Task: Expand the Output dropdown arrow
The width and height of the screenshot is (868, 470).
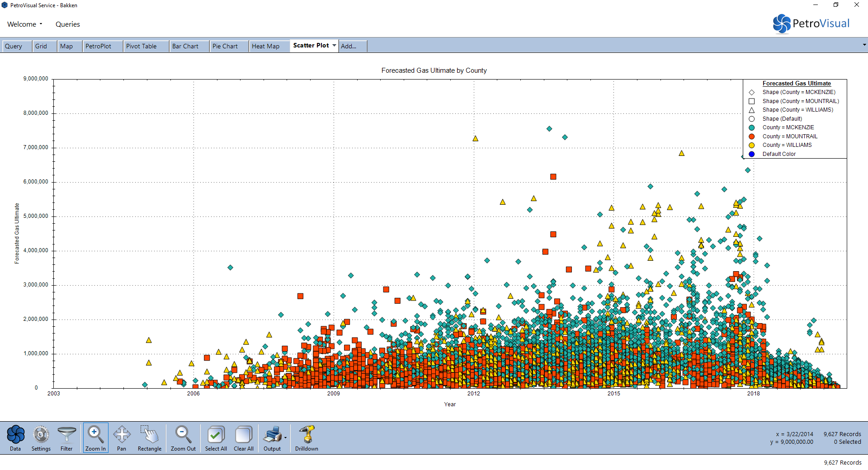Action: click(x=285, y=437)
